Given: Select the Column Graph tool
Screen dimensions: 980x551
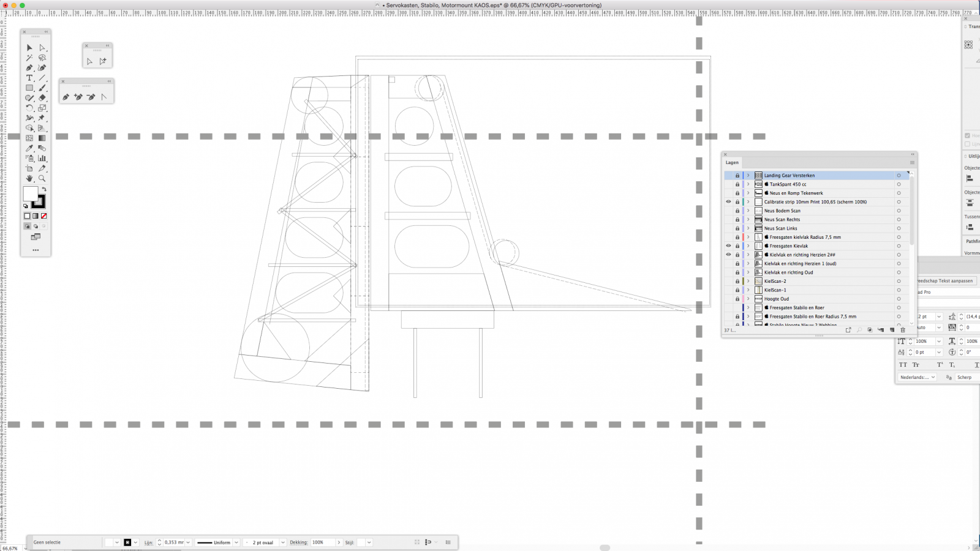Looking at the screenshot, I should coord(42,158).
